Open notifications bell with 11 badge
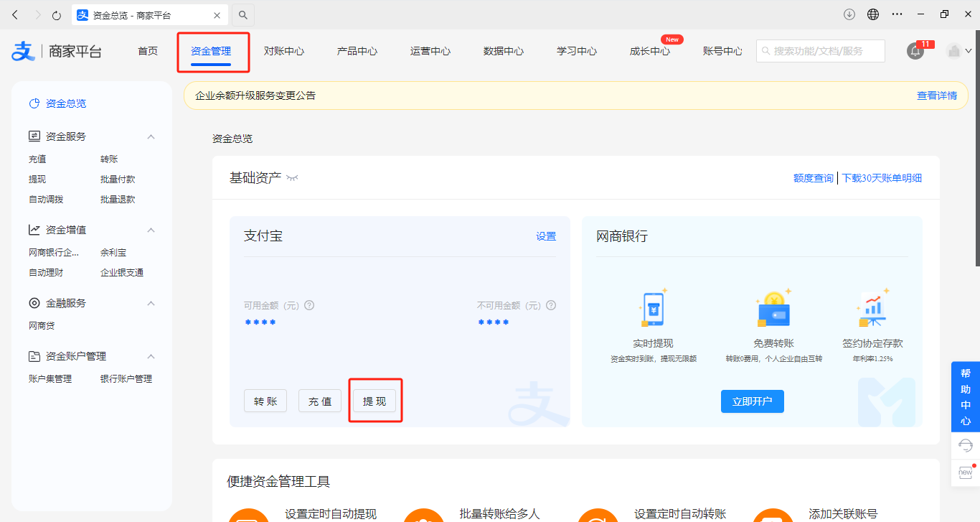The height and width of the screenshot is (522, 980). point(915,51)
